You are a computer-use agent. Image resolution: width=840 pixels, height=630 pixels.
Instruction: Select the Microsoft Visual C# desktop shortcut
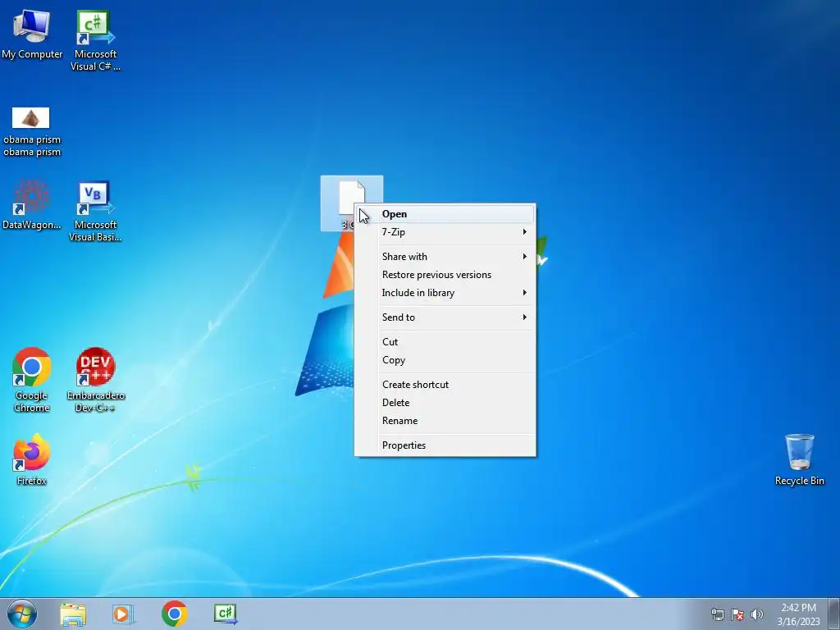95,39
